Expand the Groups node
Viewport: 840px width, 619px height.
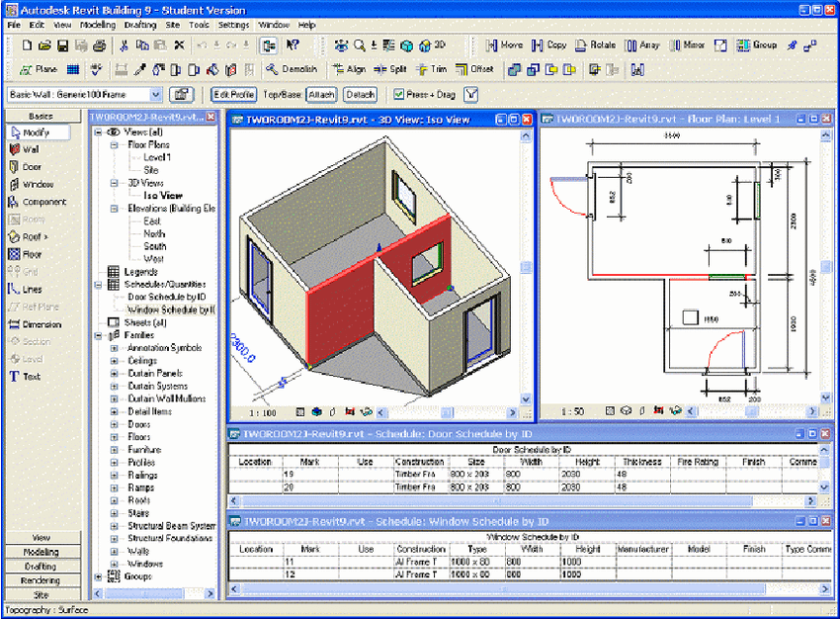98,576
